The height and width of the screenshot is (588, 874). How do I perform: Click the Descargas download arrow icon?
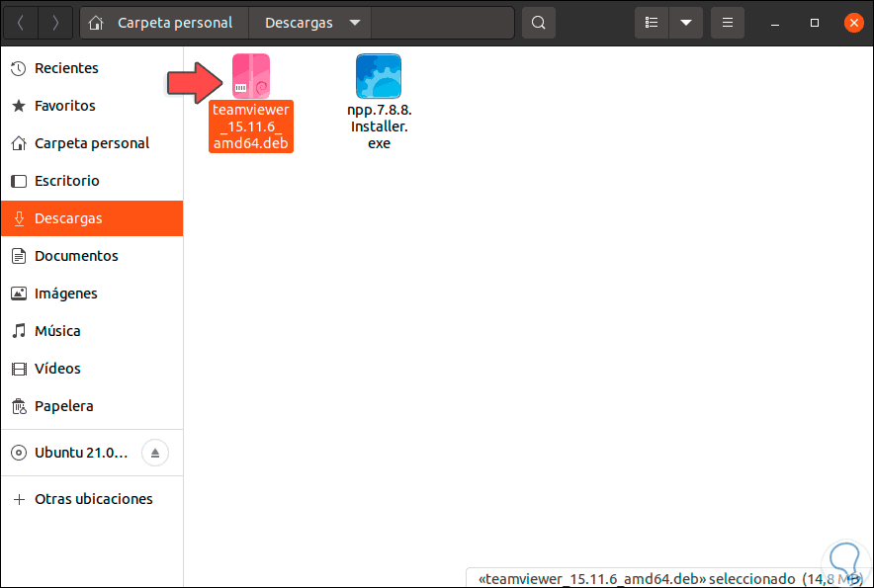[19, 218]
